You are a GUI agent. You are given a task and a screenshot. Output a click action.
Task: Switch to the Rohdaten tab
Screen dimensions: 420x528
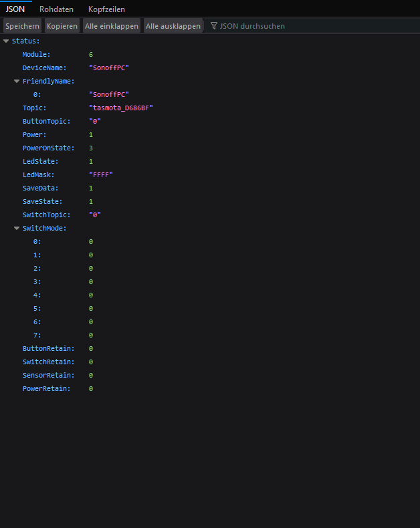tap(56, 9)
